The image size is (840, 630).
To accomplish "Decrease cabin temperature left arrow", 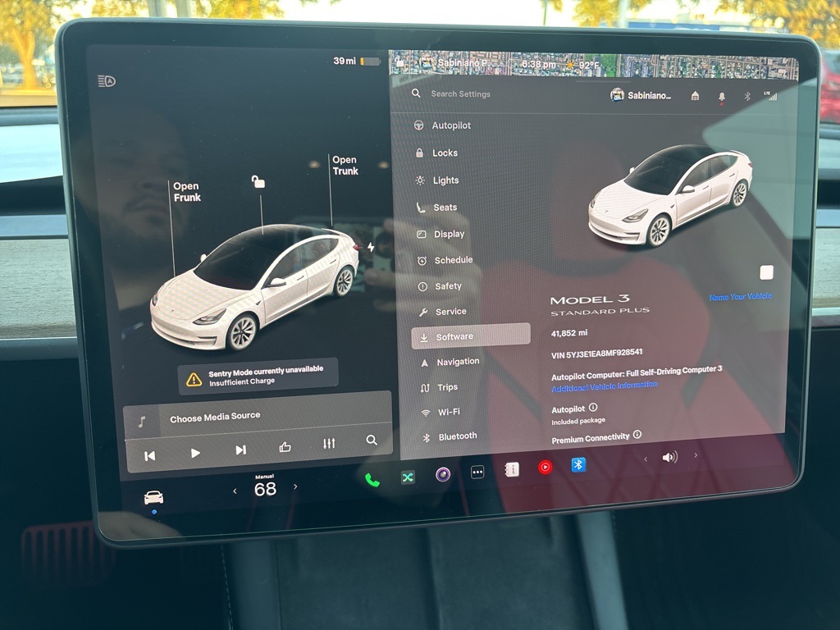I will pos(235,491).
